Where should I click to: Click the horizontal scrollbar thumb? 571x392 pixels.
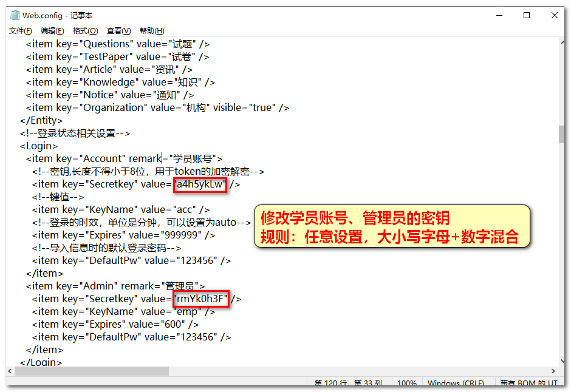tap(91, 371)
